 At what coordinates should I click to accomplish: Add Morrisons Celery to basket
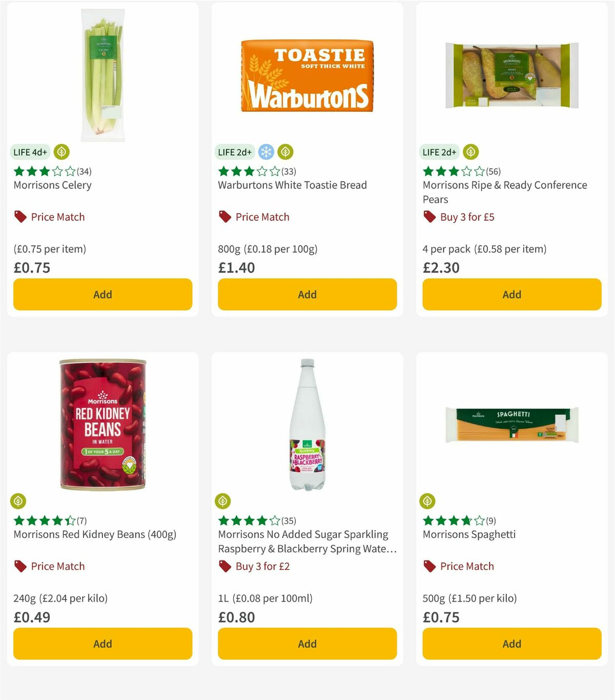[x=102, y=294]
